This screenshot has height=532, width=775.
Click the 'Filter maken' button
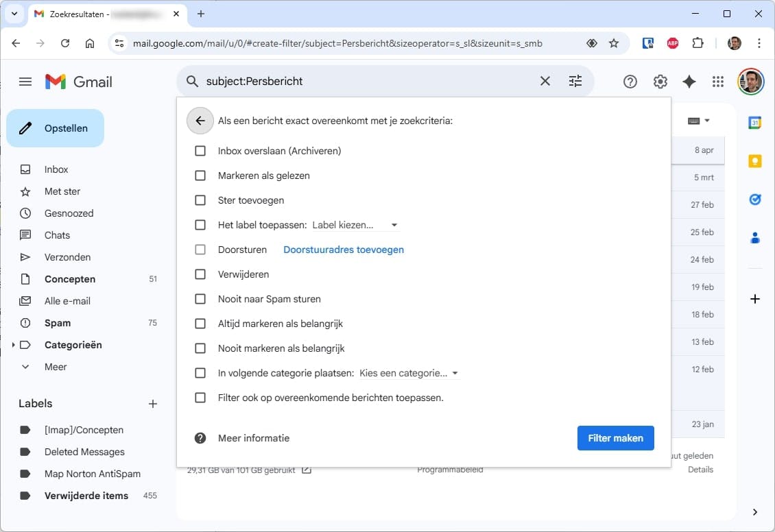coord(615,438)
